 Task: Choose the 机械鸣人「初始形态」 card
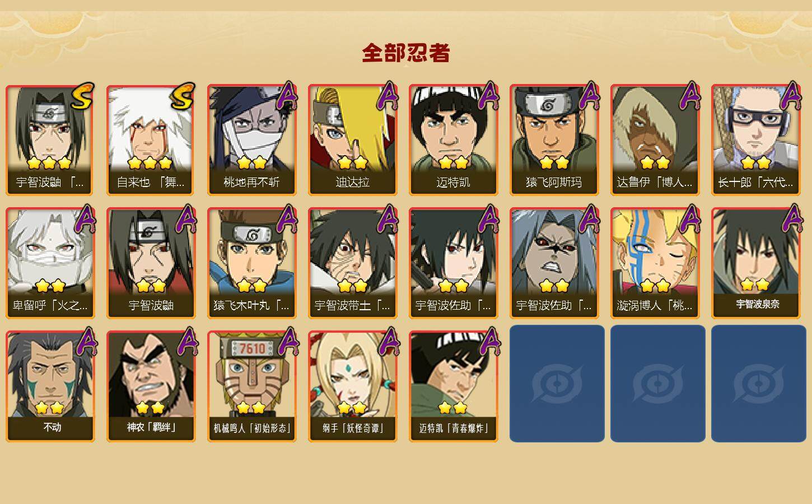point(251,386)
